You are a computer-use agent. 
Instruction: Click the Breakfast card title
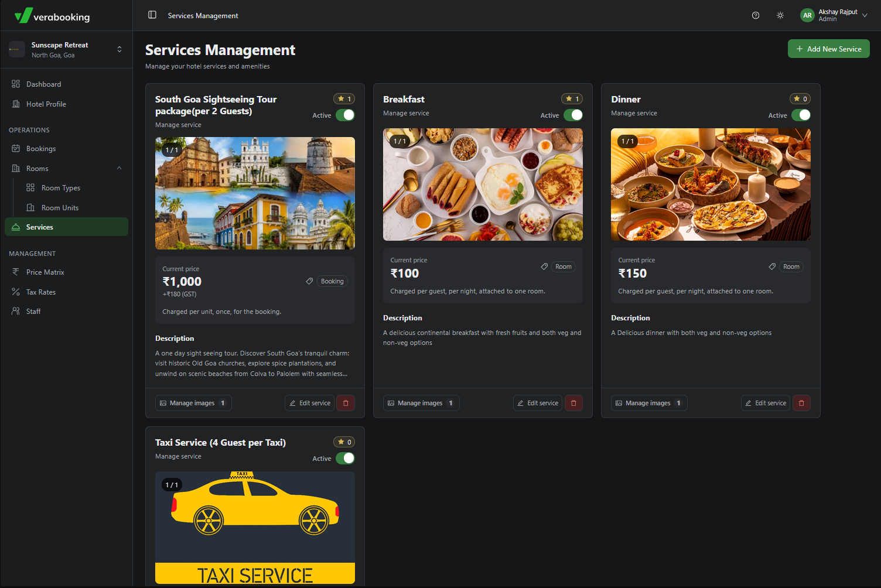tap(404, 100)
